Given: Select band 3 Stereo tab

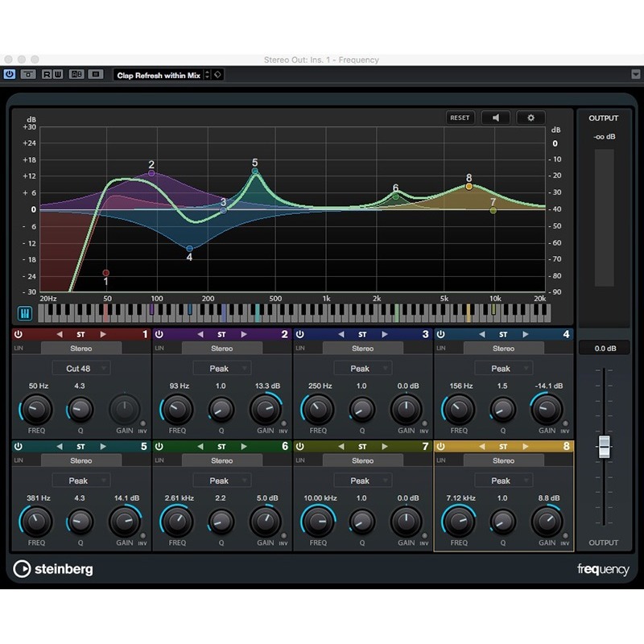Looking at the screenshot, I should (x=363, y=349).
